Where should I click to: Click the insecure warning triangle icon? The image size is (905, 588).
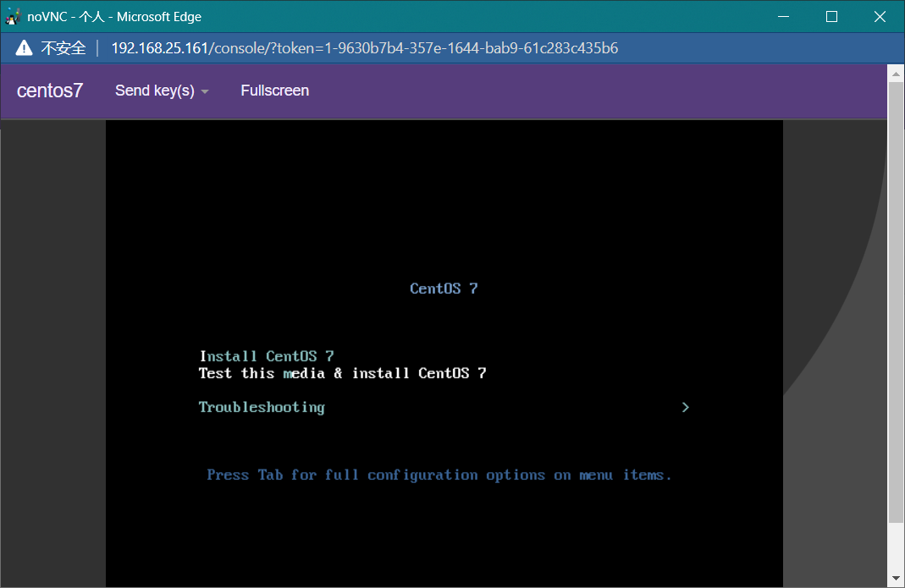24,48
